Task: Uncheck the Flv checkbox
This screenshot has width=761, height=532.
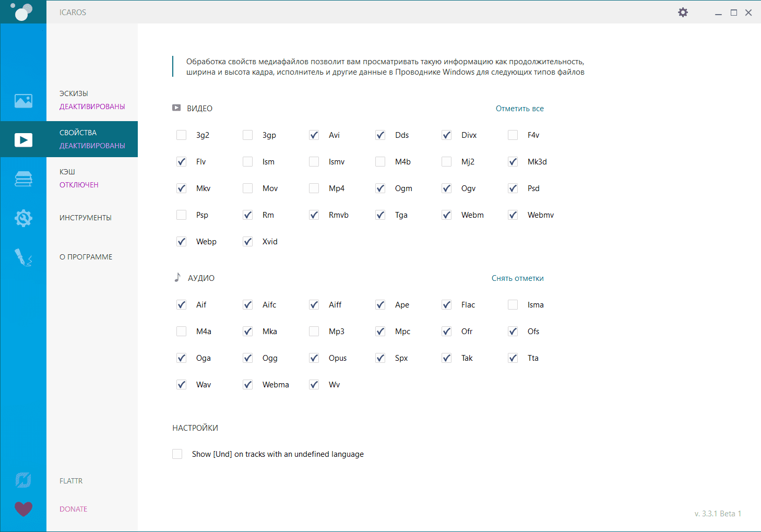Action: coord(182,162)
